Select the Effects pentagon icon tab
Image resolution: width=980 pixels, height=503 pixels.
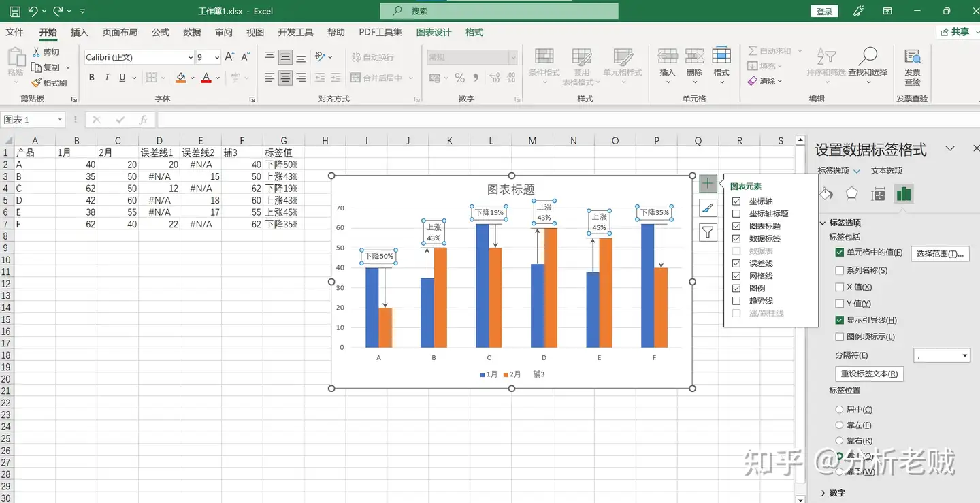tap(851, 194)
